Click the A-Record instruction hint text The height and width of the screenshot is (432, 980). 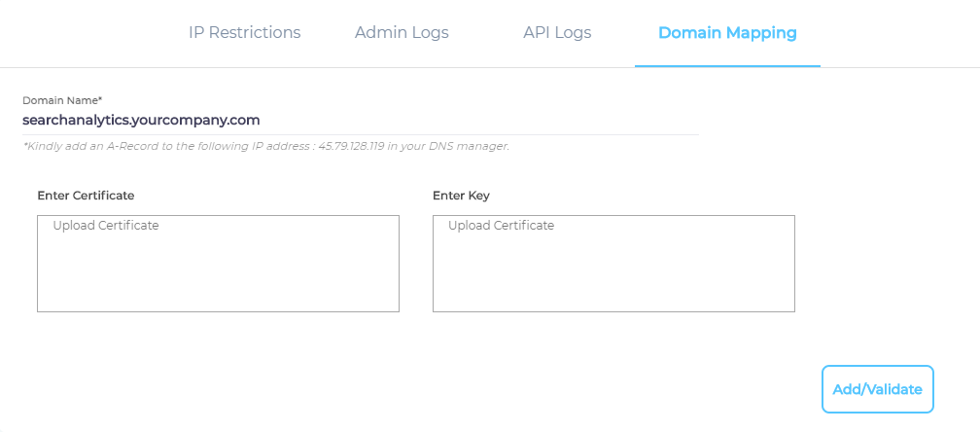click(175, 146)
